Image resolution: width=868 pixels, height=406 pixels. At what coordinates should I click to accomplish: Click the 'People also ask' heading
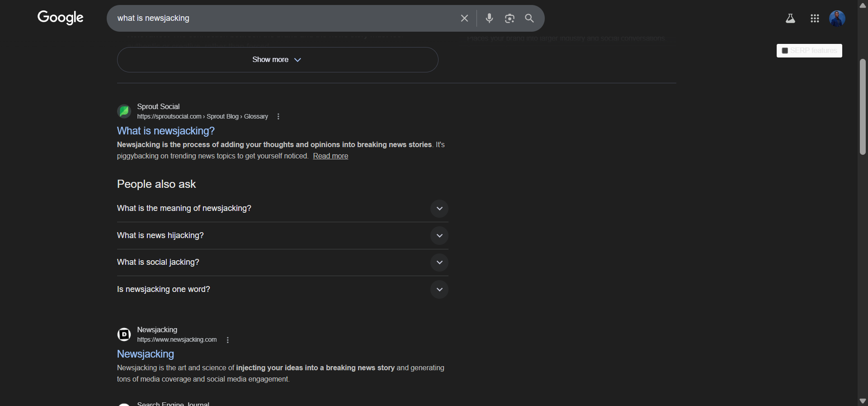156,184
